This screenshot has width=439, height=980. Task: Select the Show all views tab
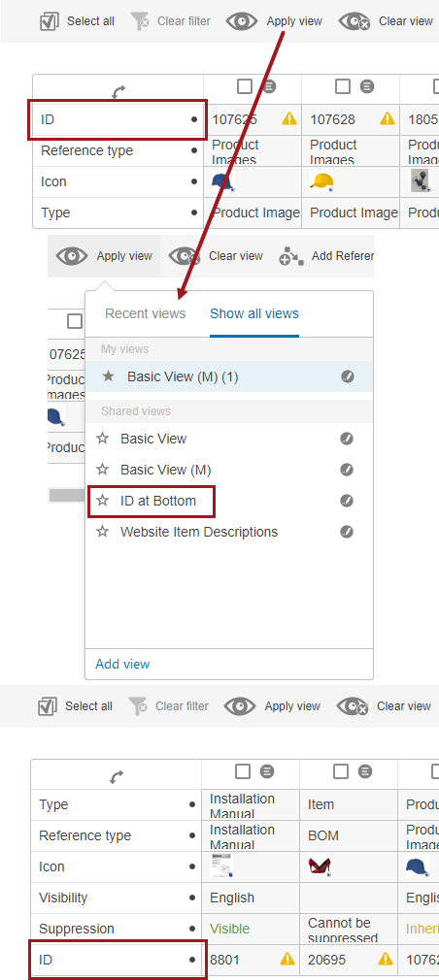tap(254, 313)
